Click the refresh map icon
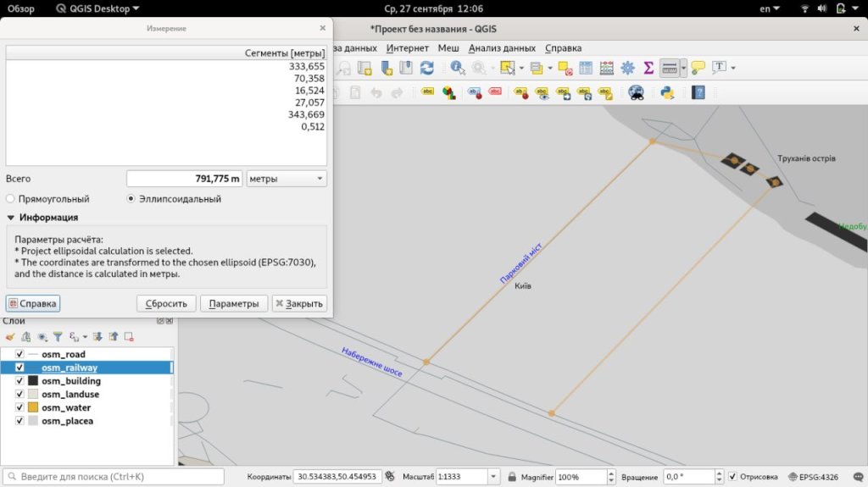Viewport: 868px width, 487px height. 427,68
